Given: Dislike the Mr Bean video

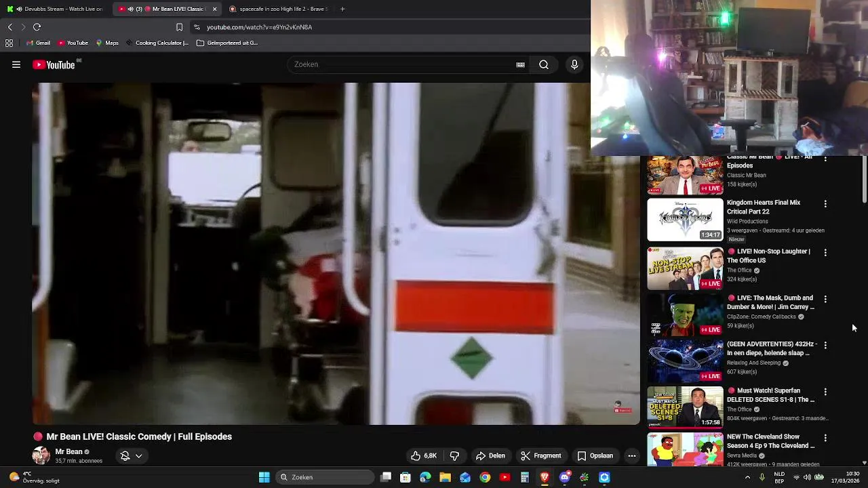Looking at the screenshot, I should coord(454,455).
